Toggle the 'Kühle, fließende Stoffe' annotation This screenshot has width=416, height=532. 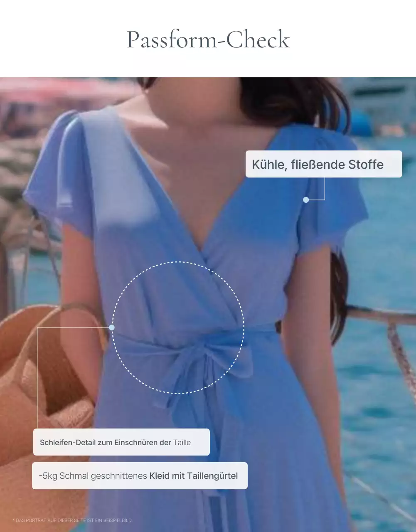tap(325, 164)
